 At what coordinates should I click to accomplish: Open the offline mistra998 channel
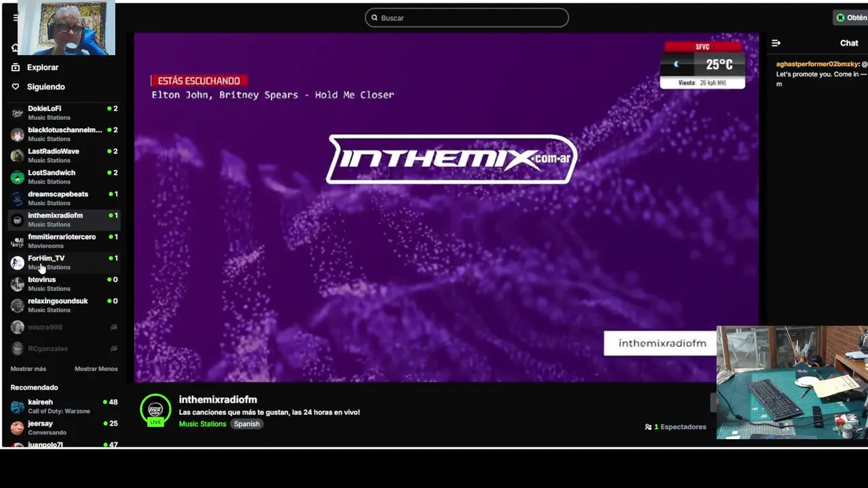[64, 327]
